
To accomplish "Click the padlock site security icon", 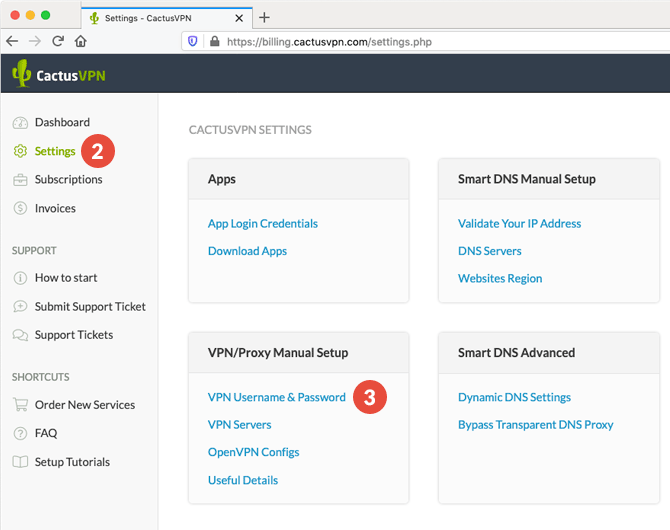I will click(215, 41).
